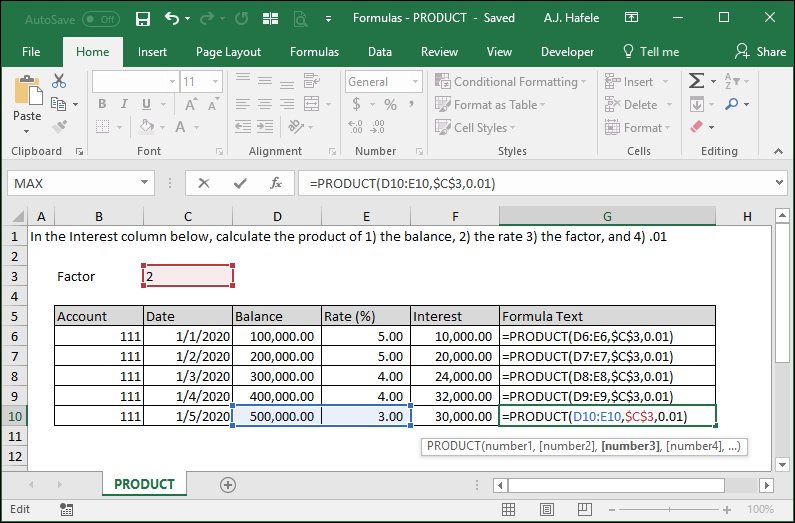Open the Formulas ribbon tab
The width and height of the screenshot is (795, 523).
tap(314, 52)
